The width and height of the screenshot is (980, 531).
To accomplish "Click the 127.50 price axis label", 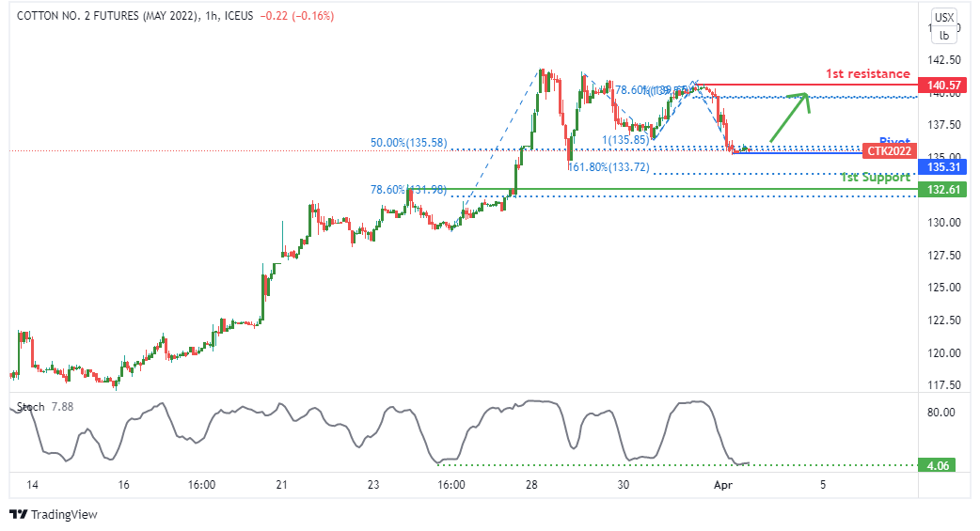I will click(x=943, y=255).
